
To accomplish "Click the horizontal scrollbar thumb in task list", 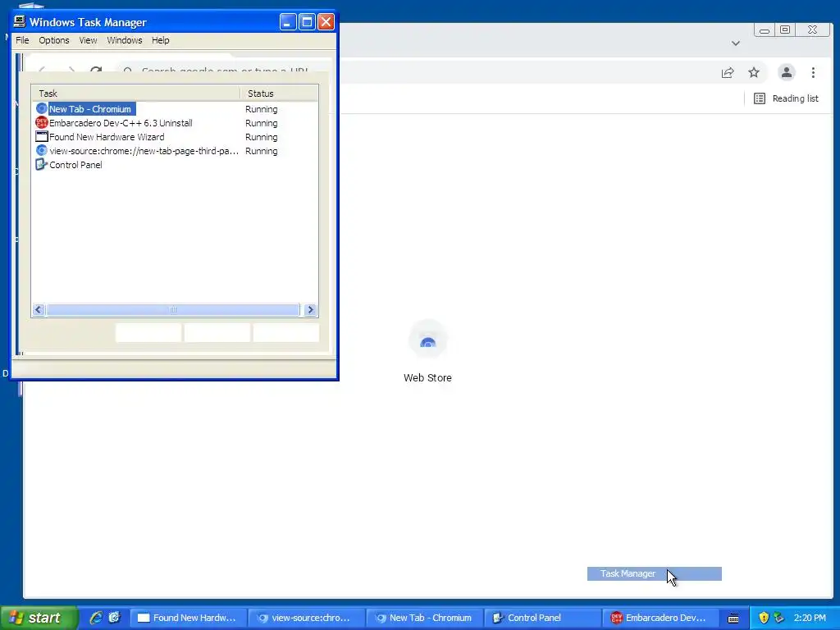I will pos(173,309).
